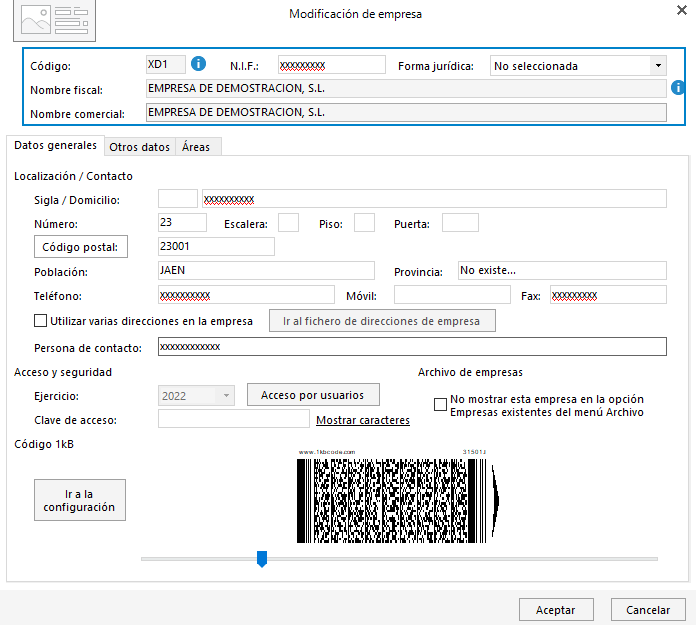The width and height of the screenshot is (696, 625).
Task: Click the barcode size slider handle
Action: point(262,559)
